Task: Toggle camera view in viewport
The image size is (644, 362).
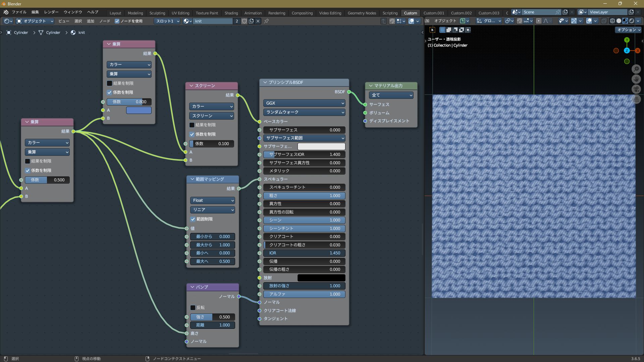Action: pyautogui.click(x=636, y=89)
